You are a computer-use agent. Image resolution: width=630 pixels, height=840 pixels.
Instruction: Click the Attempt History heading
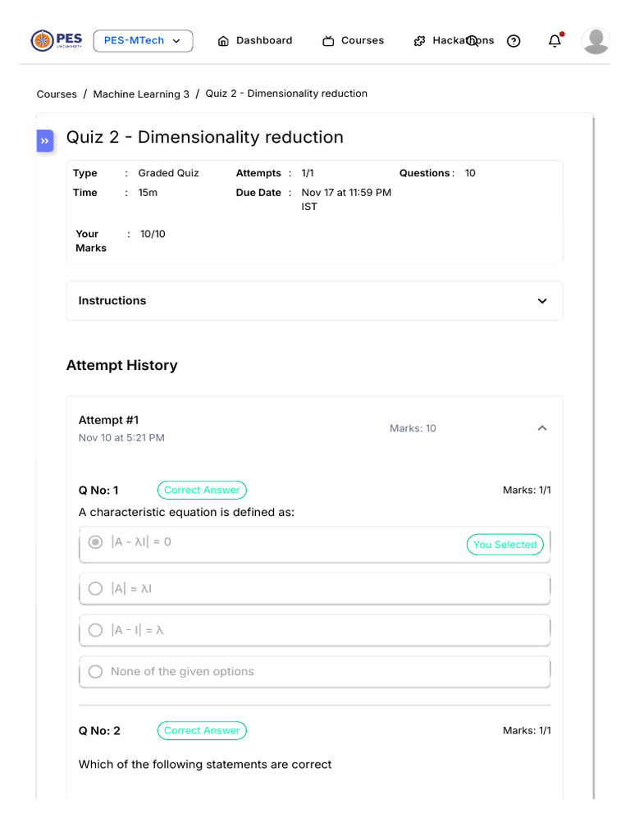pyautogui.click(x=122, y=365)
